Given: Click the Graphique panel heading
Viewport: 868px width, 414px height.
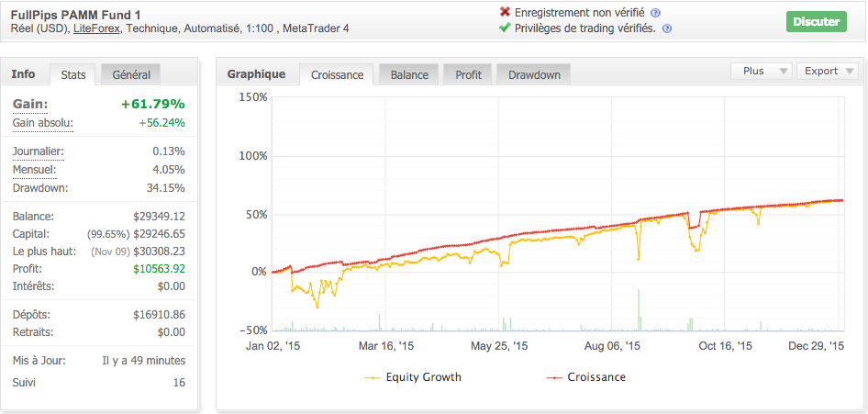Looking at the screenshot, I should pyautogui.click(x=256, y=74).
